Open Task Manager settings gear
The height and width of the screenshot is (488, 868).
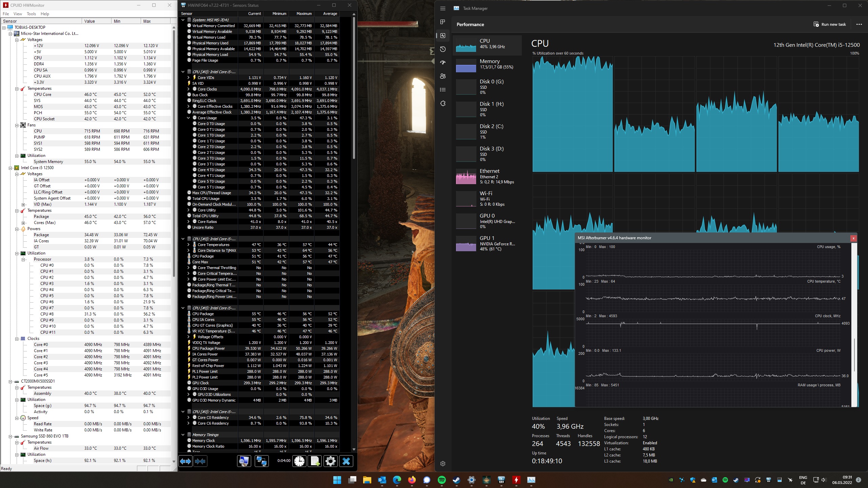443,464
